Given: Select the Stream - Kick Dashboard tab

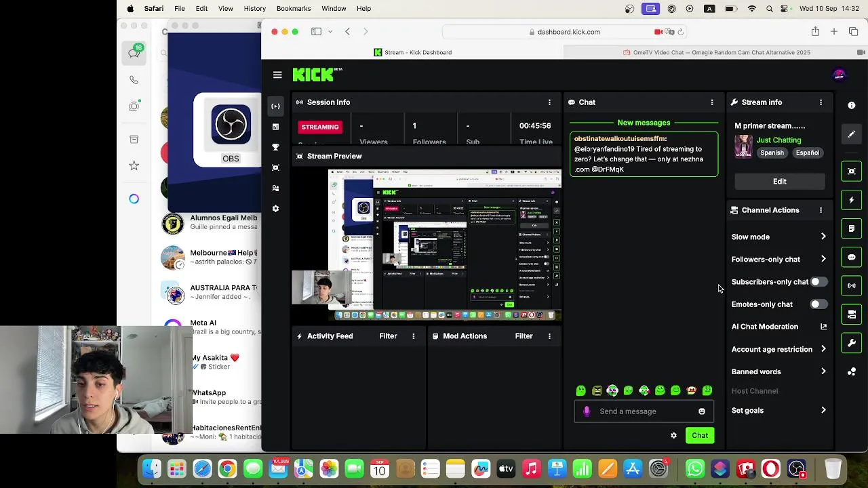Looking at the screenshot, I should (x=412, y=52).
